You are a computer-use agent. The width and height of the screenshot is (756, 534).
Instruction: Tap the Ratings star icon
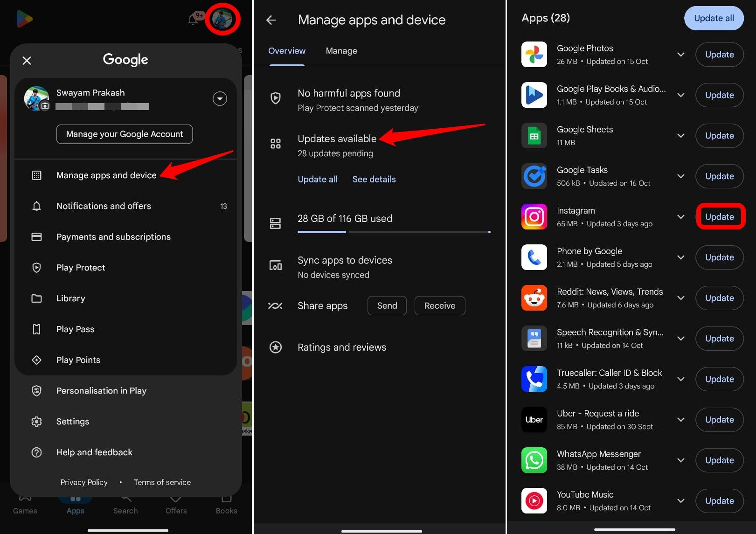click(276, 347)
